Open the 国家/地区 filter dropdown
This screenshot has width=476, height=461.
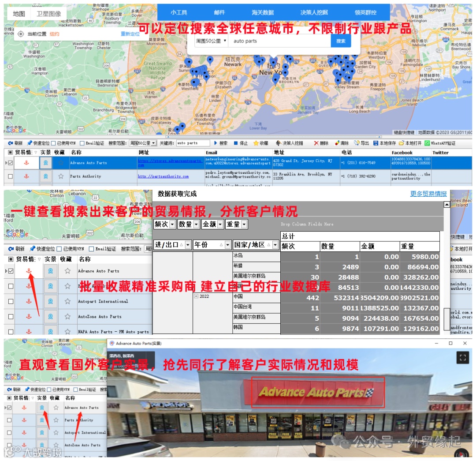click(275, 245)
